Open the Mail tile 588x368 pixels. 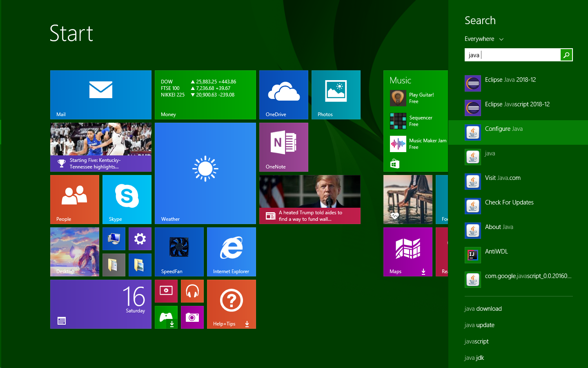100,95
